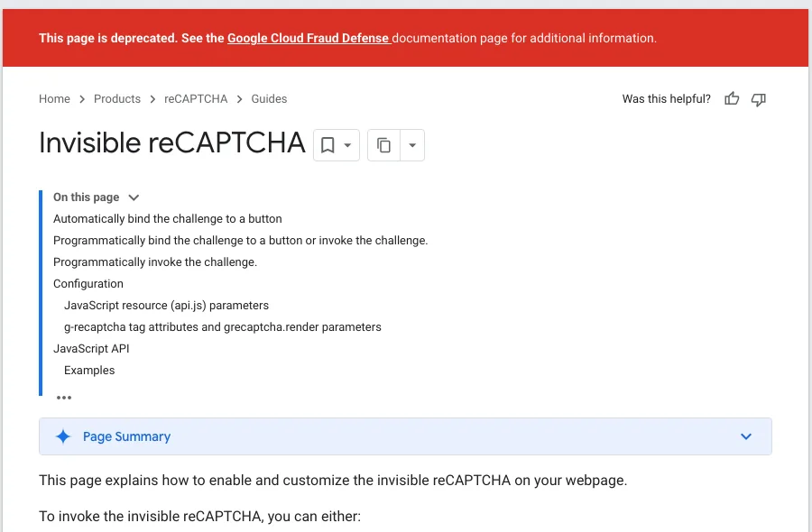The height and width of the screenshot is (532, 812).
Task: Jump to g-recaptcha tag attributes section
Action: click(x=223, y=327)
